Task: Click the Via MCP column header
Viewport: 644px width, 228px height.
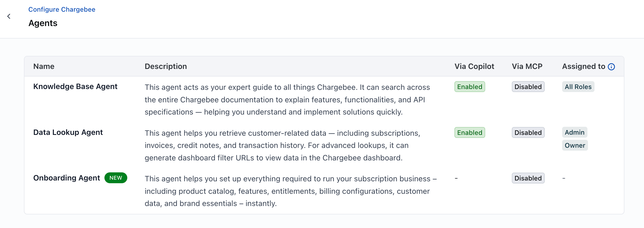Action: pos(527,66)
